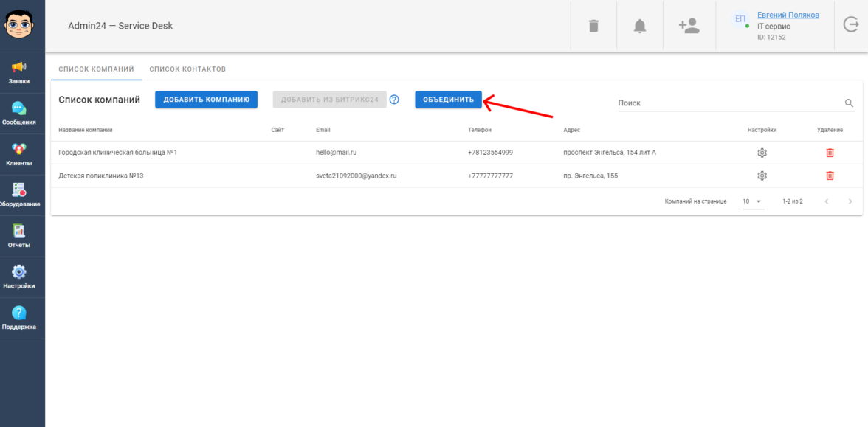Expand the companies per page dropdown
Screen dimensions: 868x427
(x=753, y=201)
